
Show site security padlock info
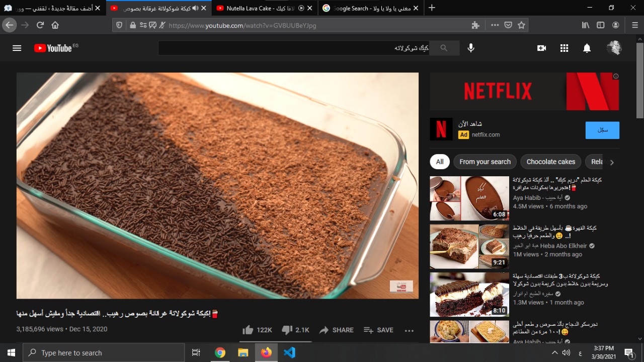click(133, 25)
